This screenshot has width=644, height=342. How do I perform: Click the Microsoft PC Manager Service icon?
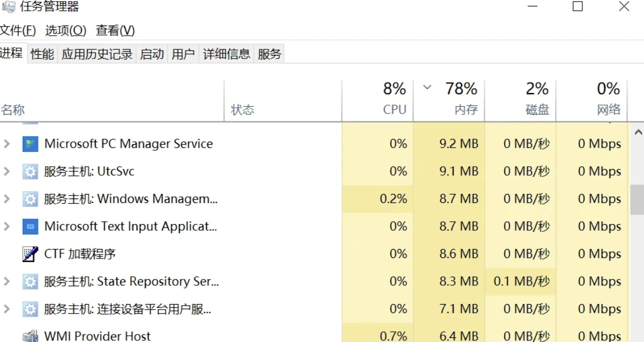(x=30, y=144)
